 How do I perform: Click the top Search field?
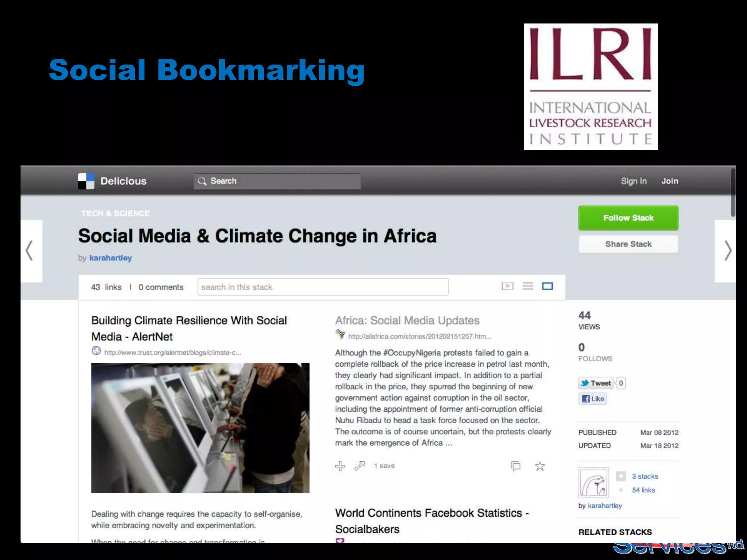point(277,181)
